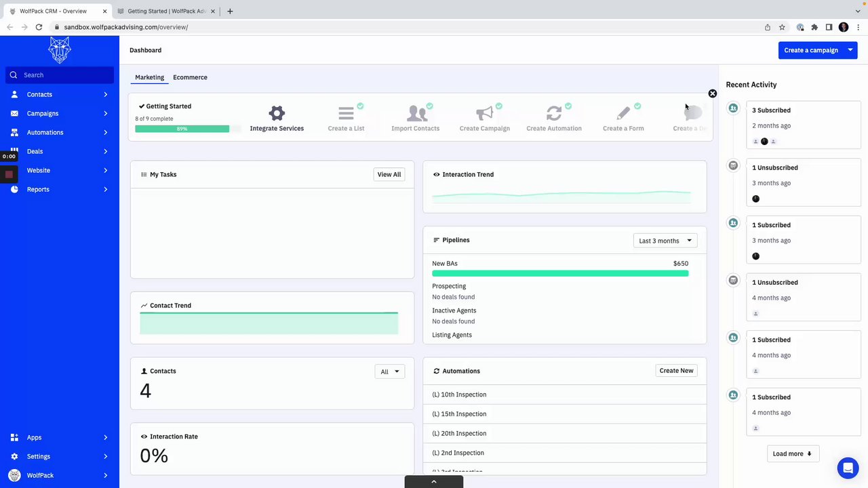Click the Create a Form pencil icon
The image size is (868, 488).
[623, 113]
